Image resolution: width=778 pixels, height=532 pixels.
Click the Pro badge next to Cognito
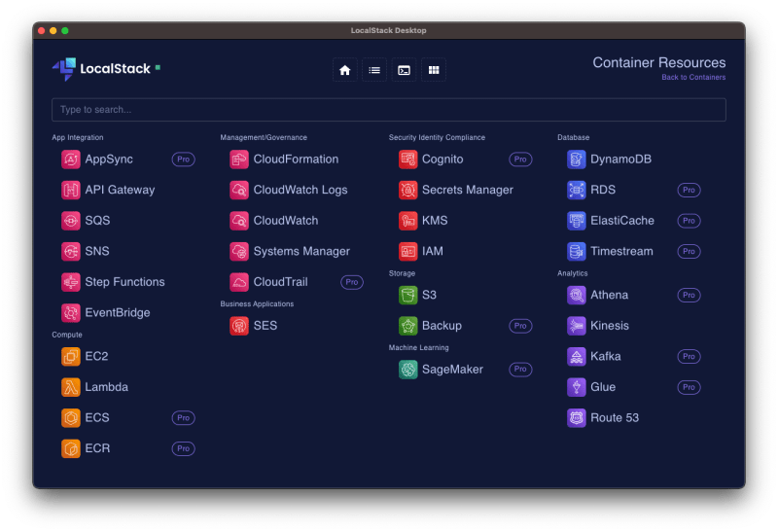pyautogui.click(x=520, y=160)
